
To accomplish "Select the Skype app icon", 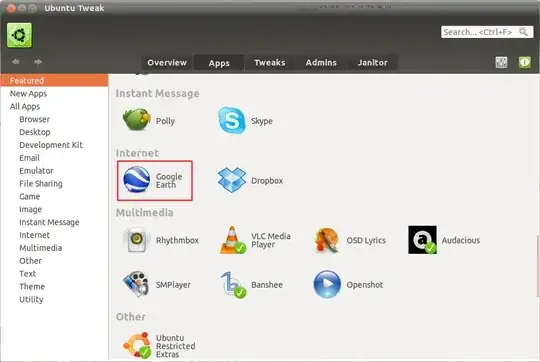I will coord(232,120).
